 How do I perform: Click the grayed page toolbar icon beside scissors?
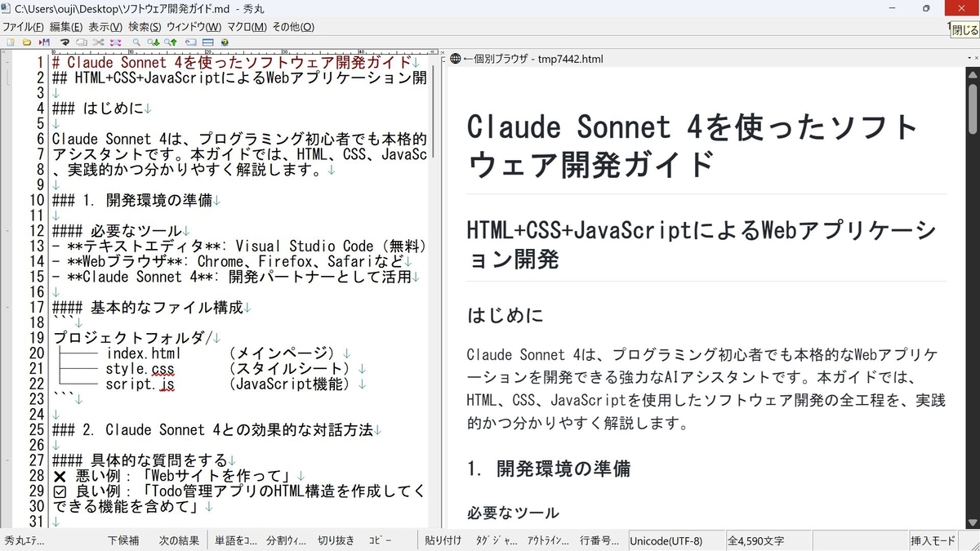(x=82, y=42)
